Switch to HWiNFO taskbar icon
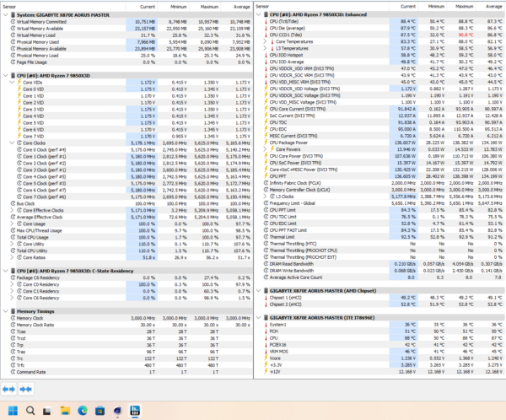Screen dimensions: 506x420 pyautogui.click(x=135, y=411)
